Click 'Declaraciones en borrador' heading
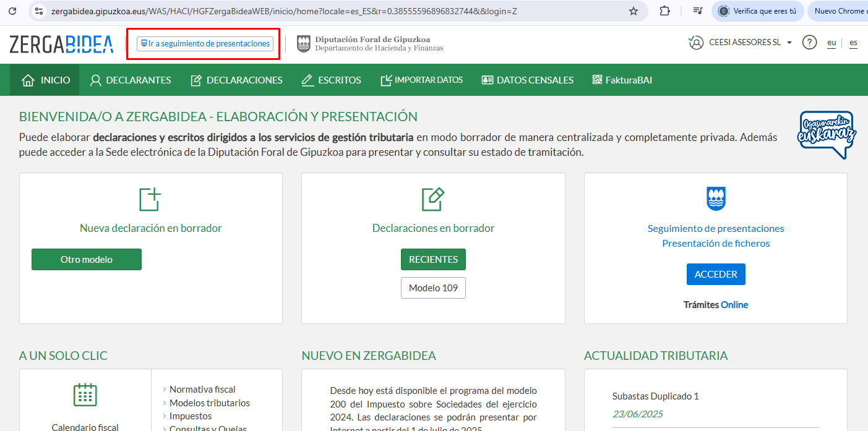This screenshot has width=868, height=431. pyautogui.click(x=433, y=228)
